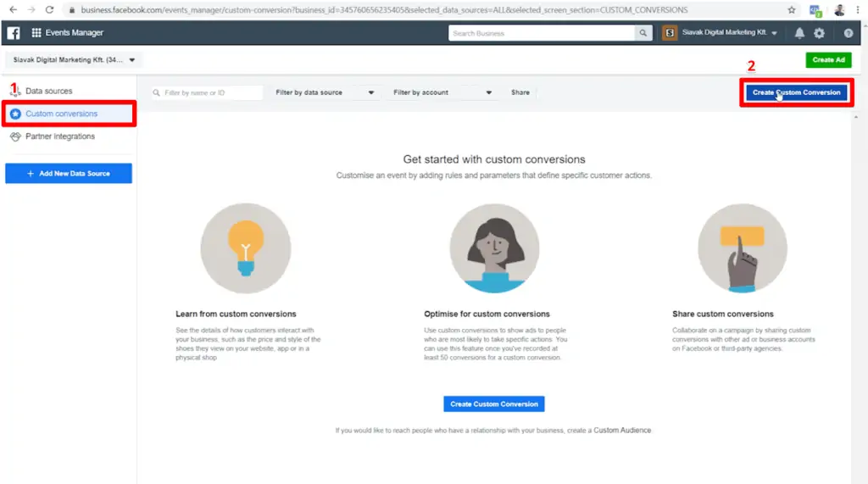Bookmark this page with star icon

tap(792, 10)
